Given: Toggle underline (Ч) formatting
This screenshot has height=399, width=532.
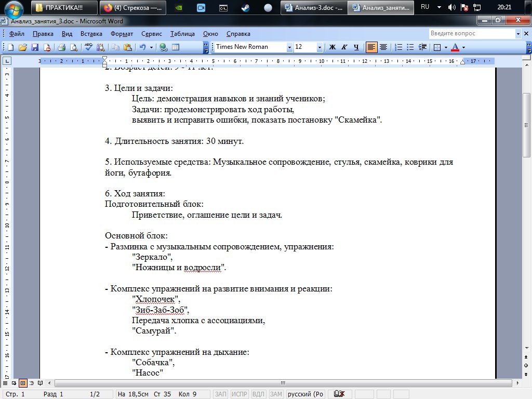Looking at the screenshot, I should (x=356, y=47).
